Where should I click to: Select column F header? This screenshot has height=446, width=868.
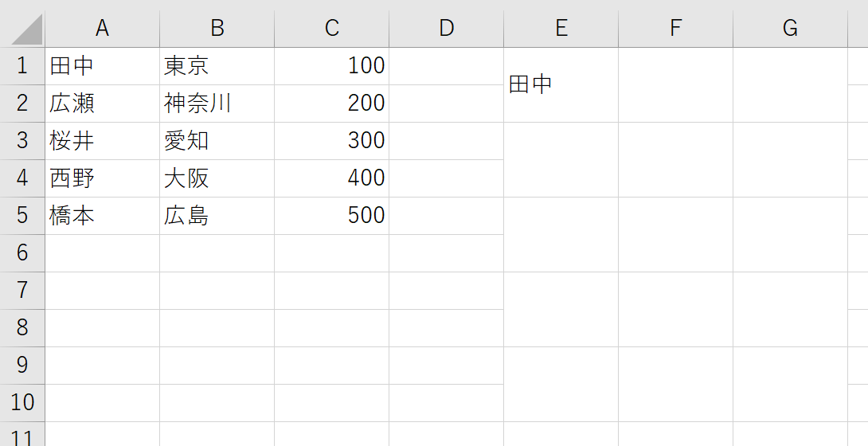click(675, 28)
